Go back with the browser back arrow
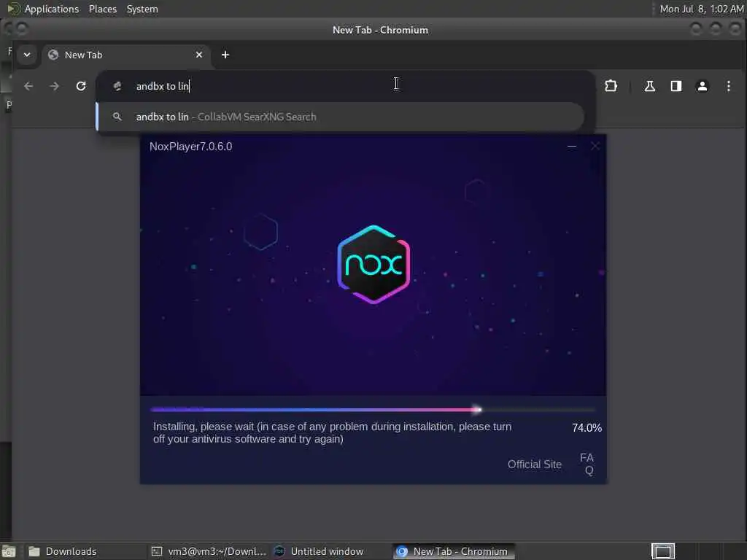This screenshot has width=747, height=560. point(28,86)
